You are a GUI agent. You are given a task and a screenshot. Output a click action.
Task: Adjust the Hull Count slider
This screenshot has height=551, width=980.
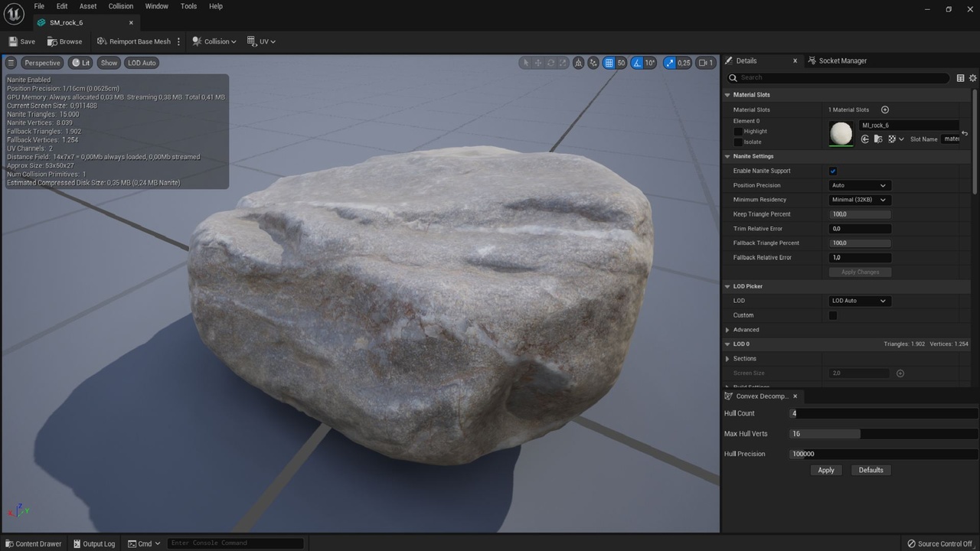[x=884, y=413]
